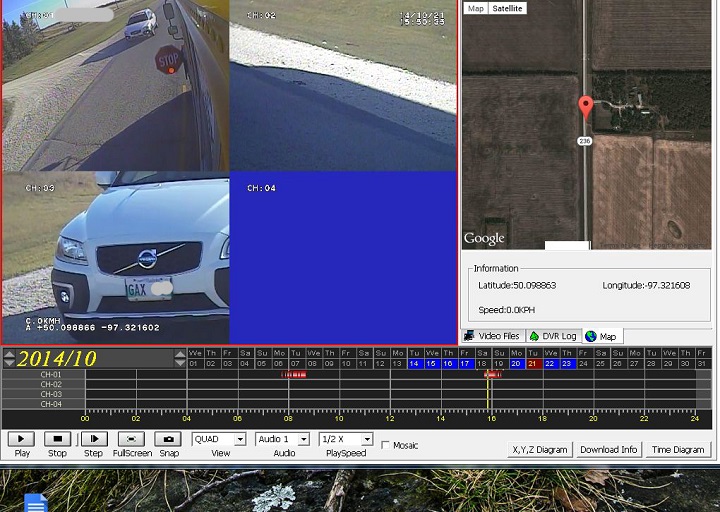Click the red map location pin
Viewport: 720px width, 512px height.
point(586,107)
